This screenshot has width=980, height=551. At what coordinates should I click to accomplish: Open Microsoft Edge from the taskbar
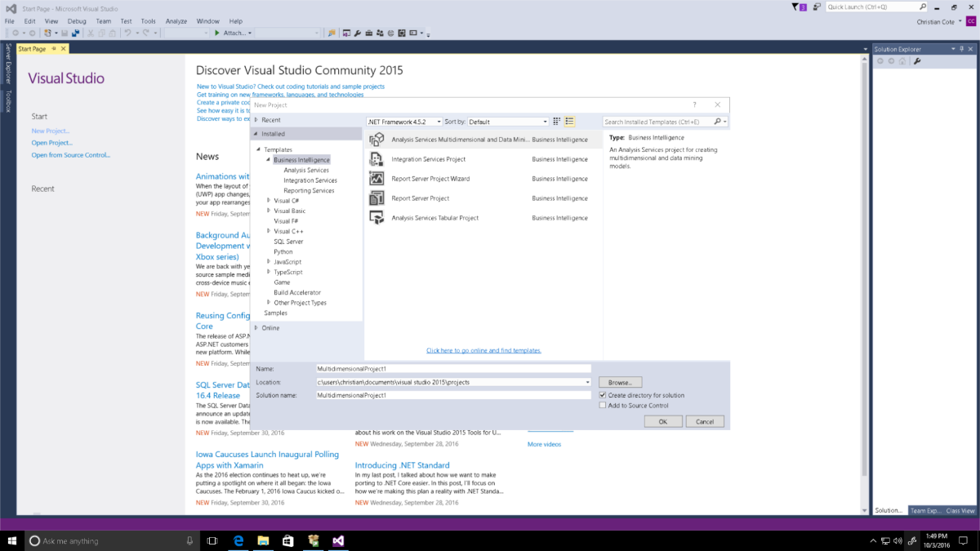click(x=240, y=540)
